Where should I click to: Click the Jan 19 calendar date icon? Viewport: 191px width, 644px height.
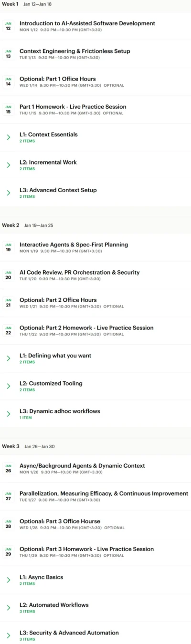pos(8,247)
